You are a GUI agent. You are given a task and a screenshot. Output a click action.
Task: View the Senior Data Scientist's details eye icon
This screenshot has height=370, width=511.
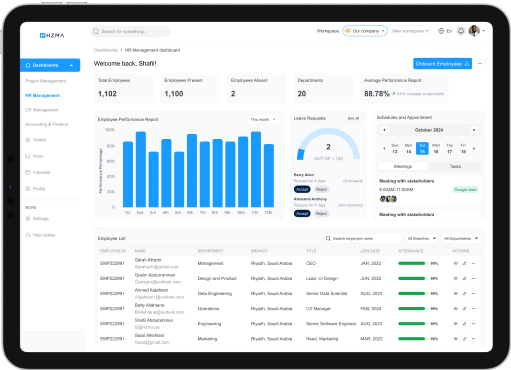456,294
